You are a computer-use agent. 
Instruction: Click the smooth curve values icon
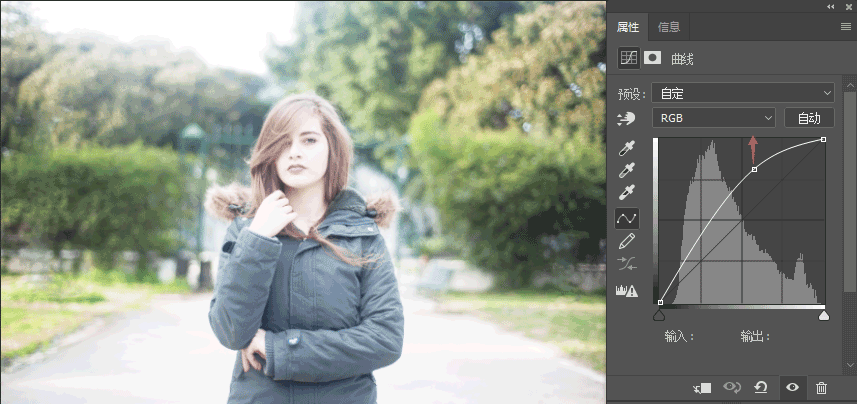[x=627, y=264]
